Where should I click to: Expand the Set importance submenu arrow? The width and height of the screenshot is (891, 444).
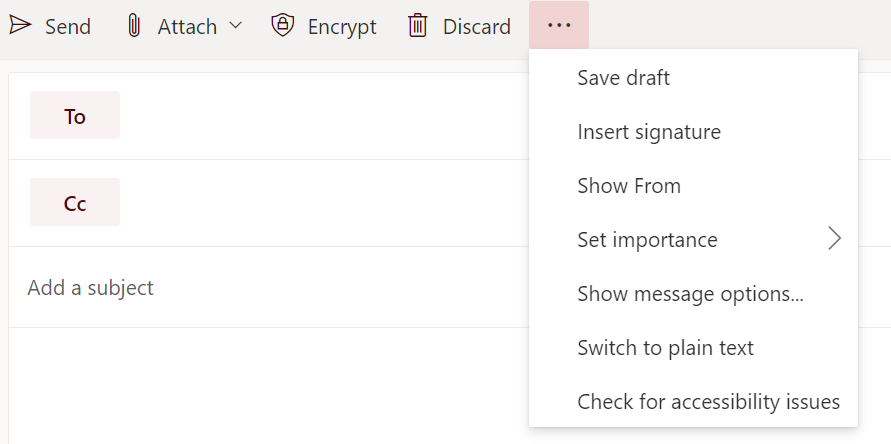coord(834,239)
